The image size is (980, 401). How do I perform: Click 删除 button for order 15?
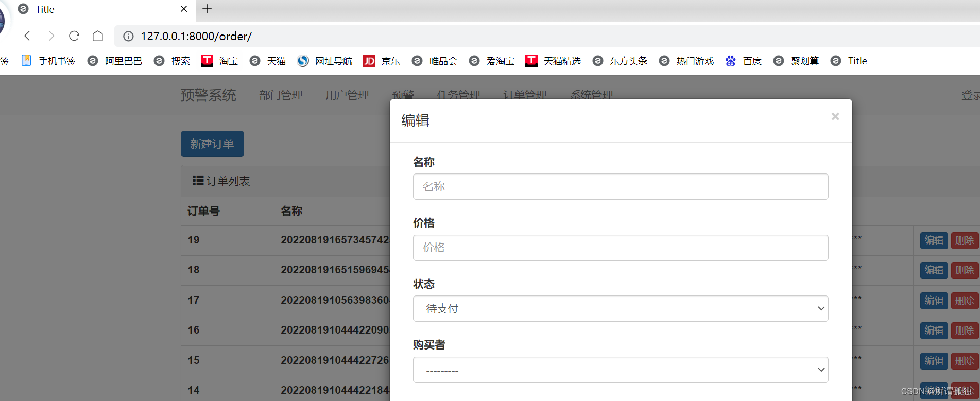pos(965,361)
